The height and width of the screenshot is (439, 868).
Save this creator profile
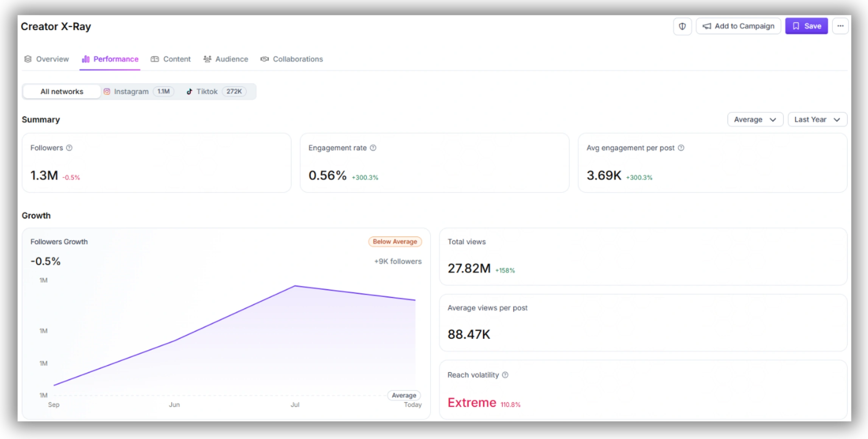tap(806, 26)
